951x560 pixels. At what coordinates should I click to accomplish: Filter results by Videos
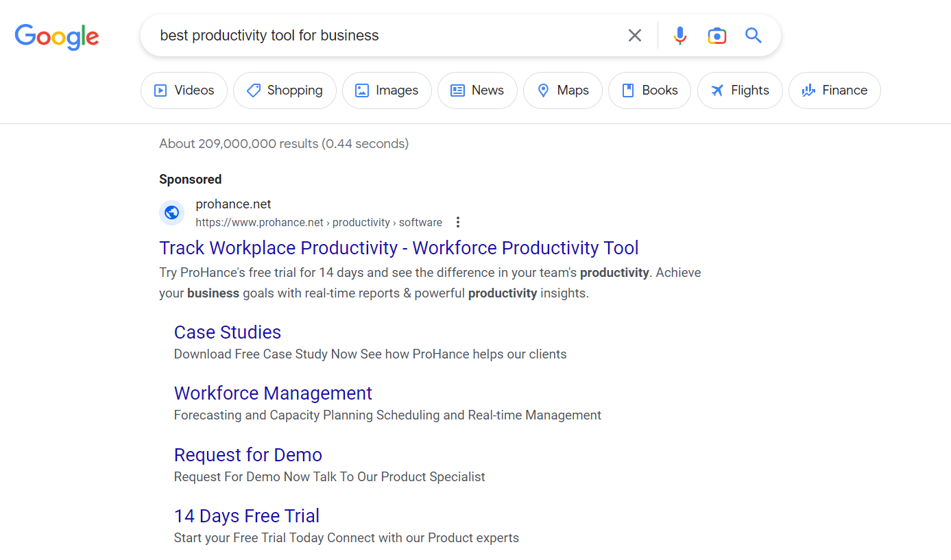184,90
